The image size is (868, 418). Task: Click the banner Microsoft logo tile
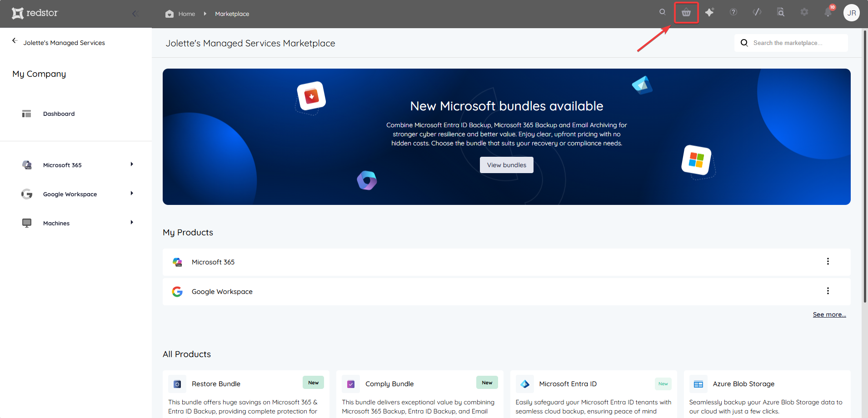(696, 160)
